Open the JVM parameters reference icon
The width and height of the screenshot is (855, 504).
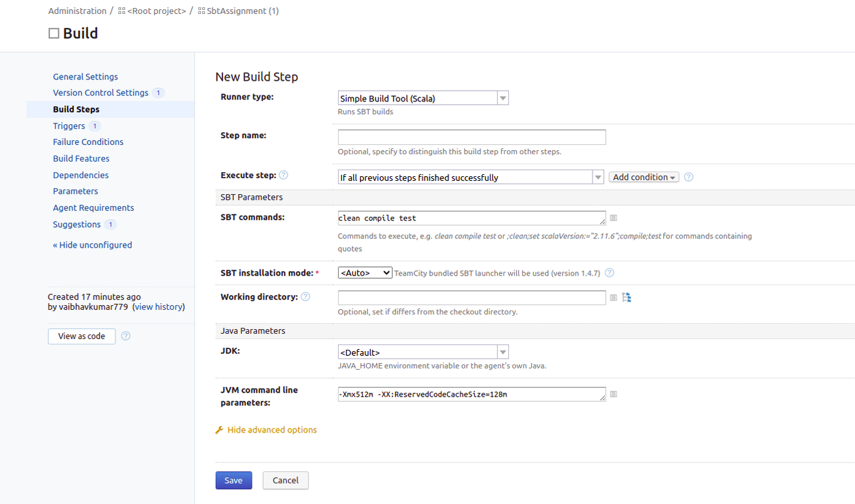613,394
